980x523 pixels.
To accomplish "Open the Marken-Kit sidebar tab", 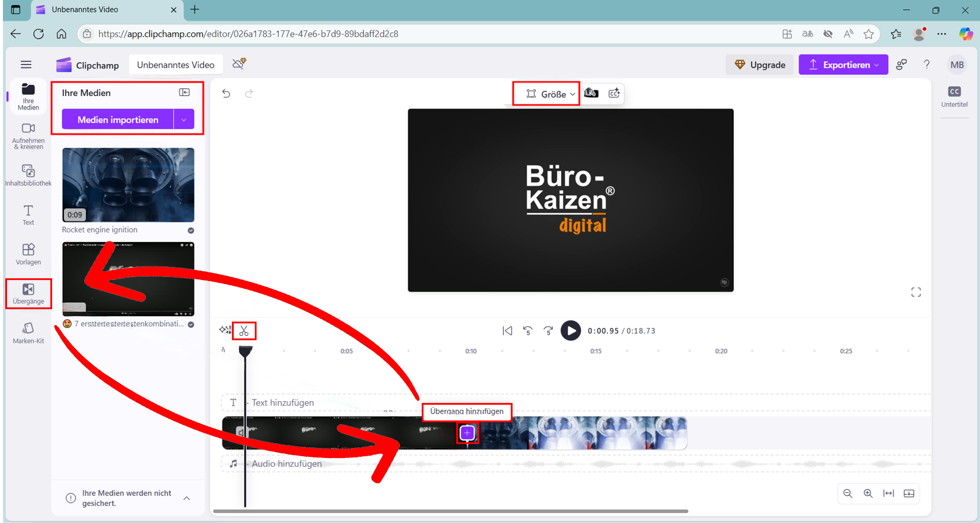I will click(28, 333).
